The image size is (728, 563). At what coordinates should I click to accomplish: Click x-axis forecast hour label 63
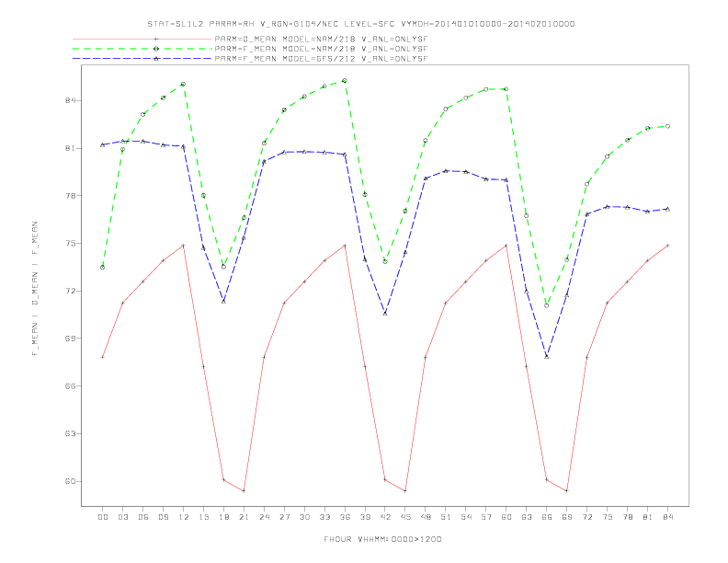click(527, 517)
